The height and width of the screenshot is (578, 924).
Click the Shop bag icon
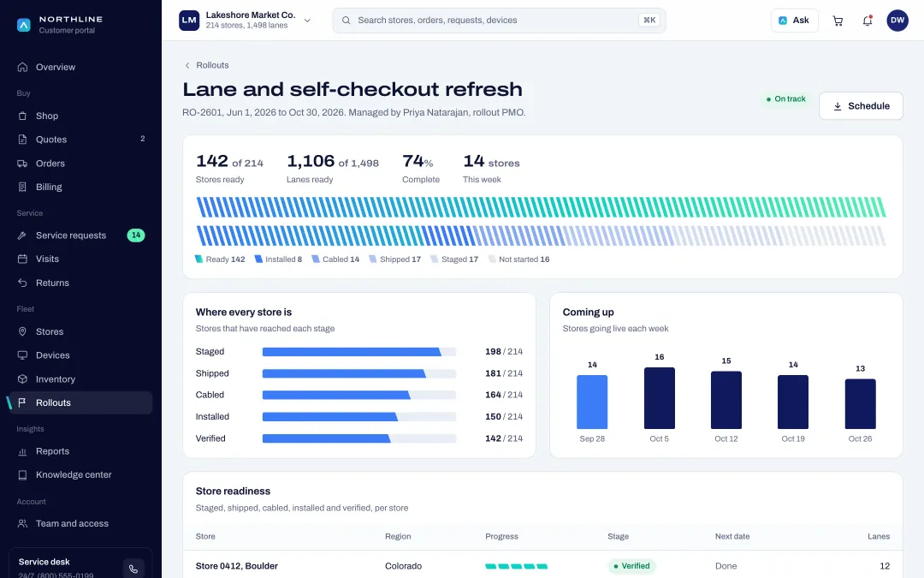click(x=22, y=116)
